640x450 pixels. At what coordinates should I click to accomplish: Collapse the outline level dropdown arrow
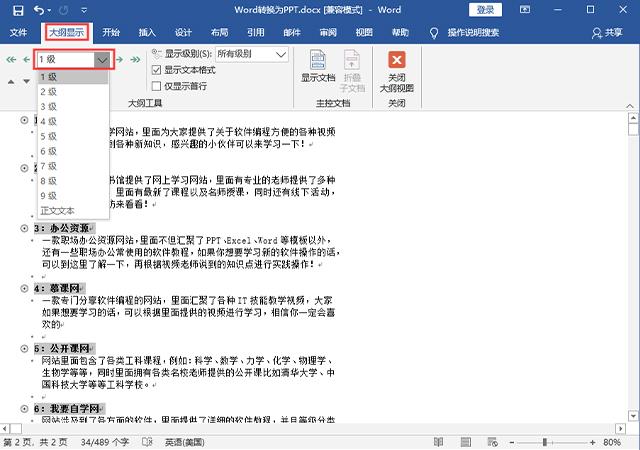point(102,60)
